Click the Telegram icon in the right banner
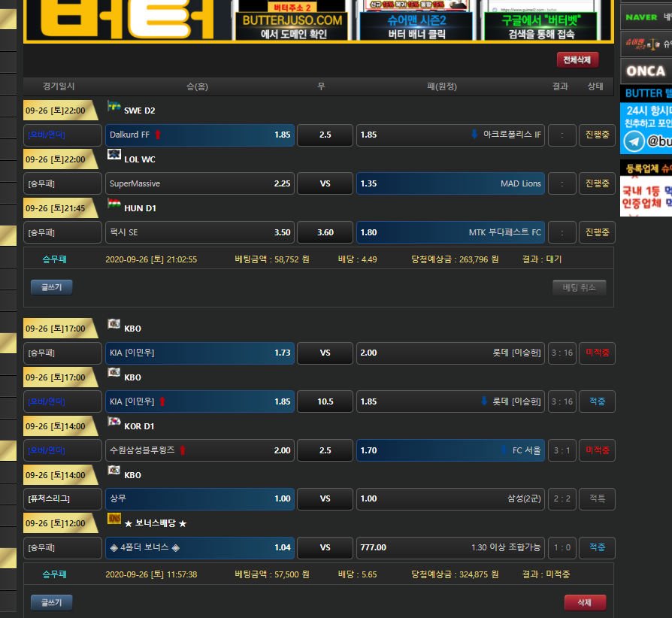672x618 pixels. click(x=634, y=141)
